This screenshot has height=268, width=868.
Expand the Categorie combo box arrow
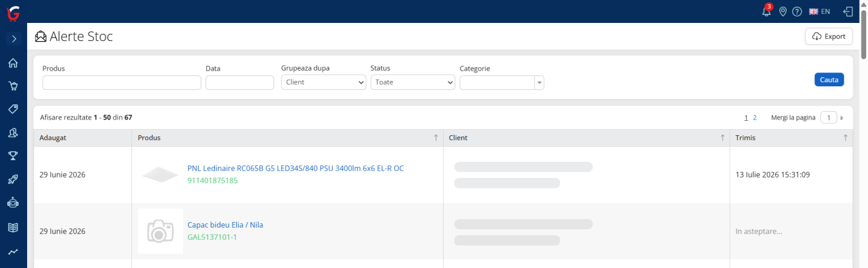click(539, 83)
